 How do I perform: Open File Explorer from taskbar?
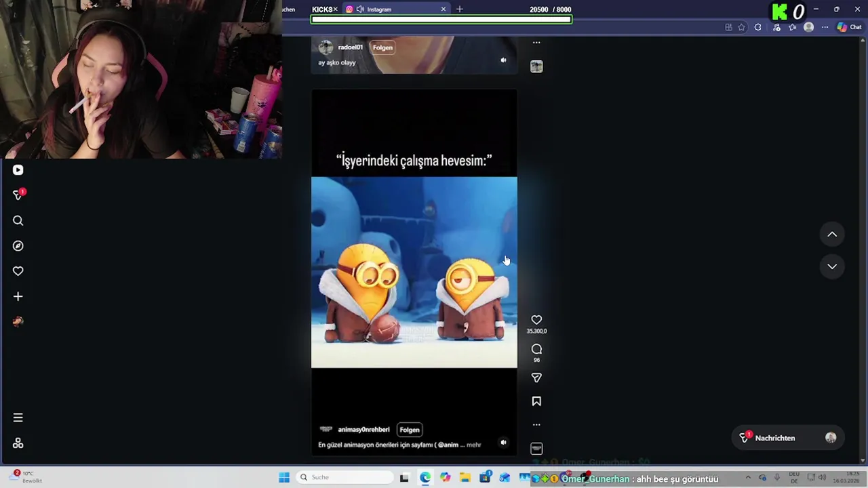tap(465, 477)
